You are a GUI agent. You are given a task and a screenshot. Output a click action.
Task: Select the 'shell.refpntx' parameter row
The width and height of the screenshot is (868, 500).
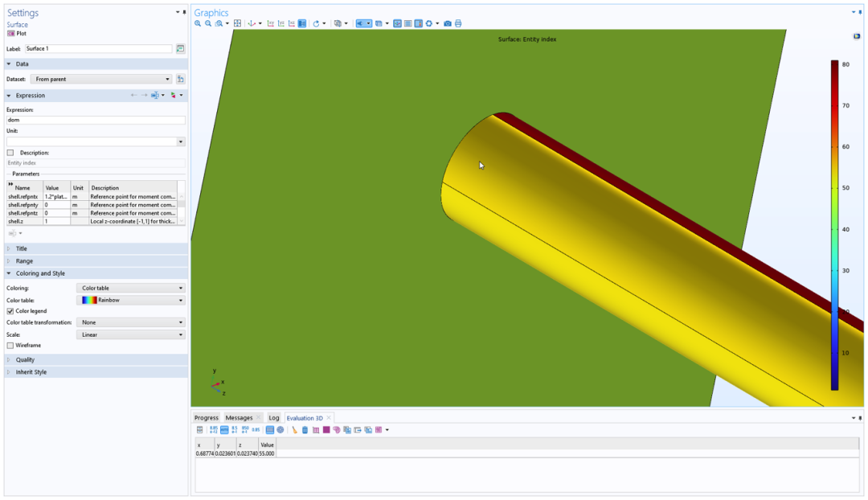92,197
